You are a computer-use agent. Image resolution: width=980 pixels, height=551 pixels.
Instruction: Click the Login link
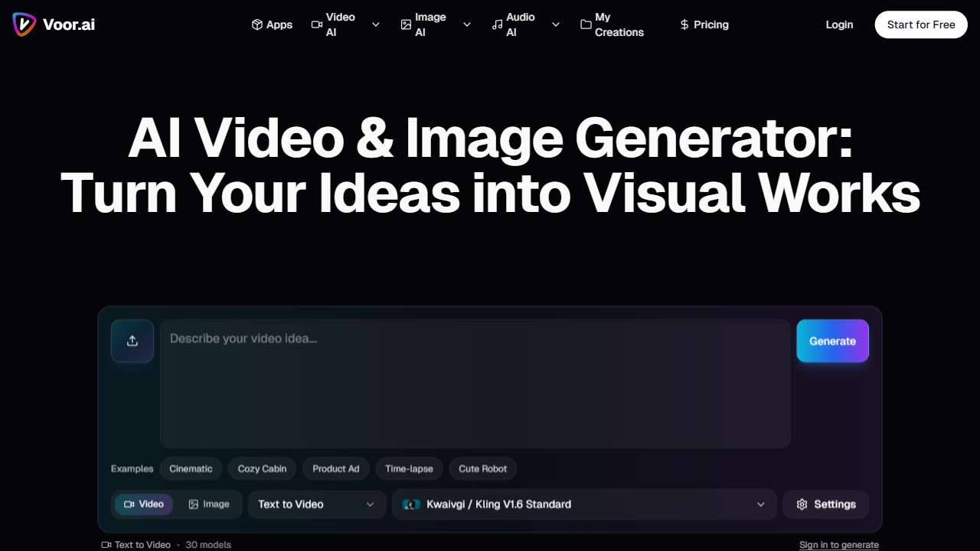pyautogui.click(x=839, y=24)
